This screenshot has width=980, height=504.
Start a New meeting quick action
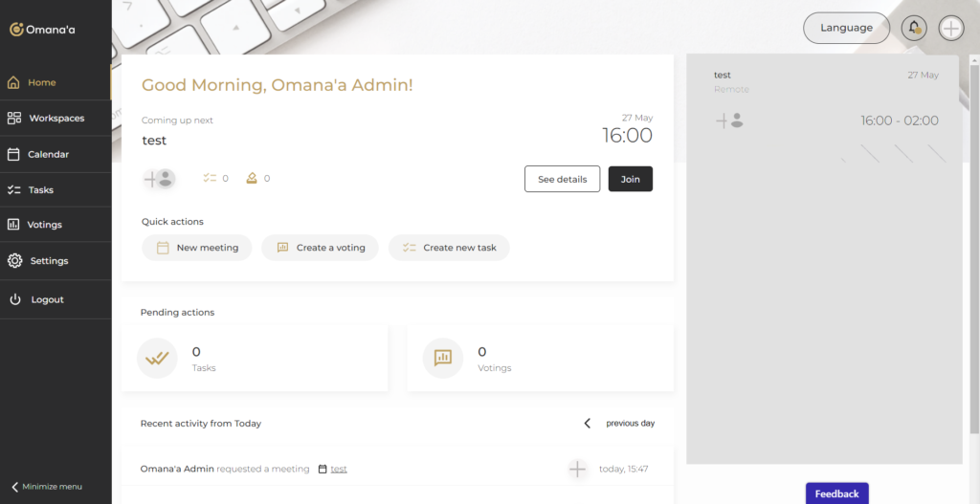point(197,248)
